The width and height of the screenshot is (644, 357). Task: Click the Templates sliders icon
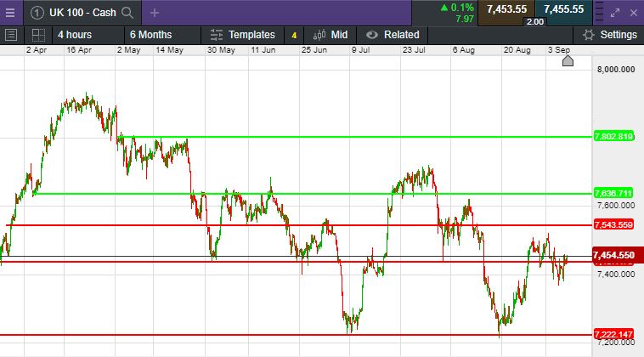pyautogui.click(x=216, y=35)
